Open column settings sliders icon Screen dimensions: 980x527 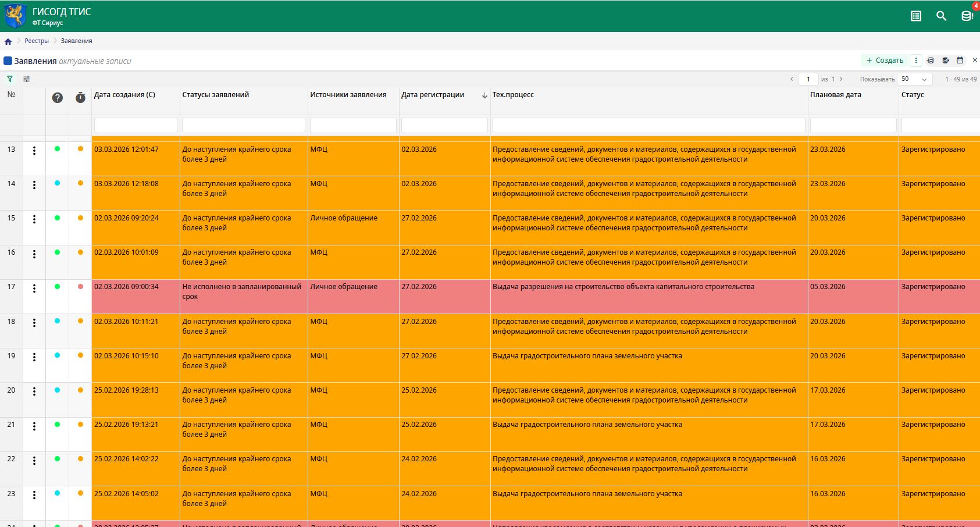click(27, 79)
